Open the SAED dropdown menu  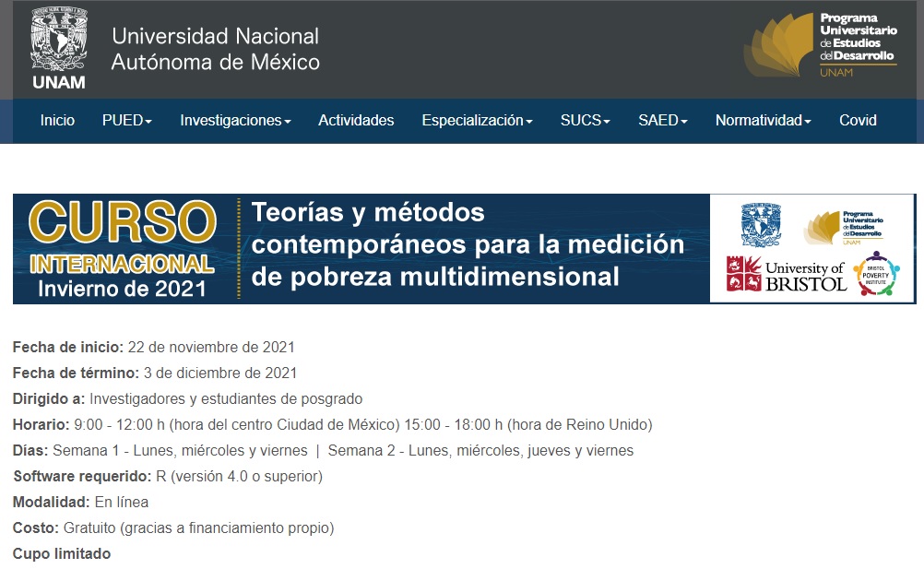tap(662, 120)
